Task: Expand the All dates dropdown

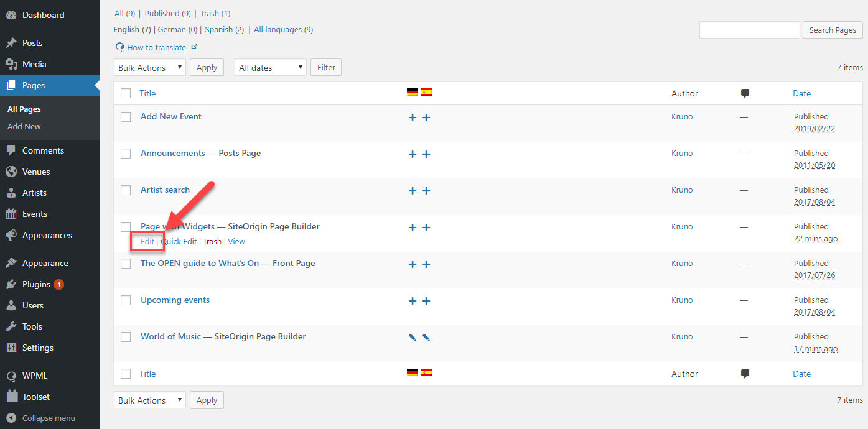Action: pyautogui.click(x=271, y=68)
